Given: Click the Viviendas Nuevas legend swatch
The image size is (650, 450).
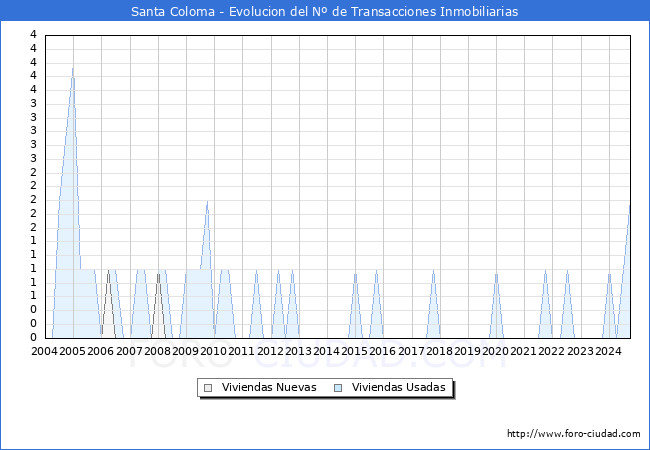Looking at the screenshot, I should point(208,388).
